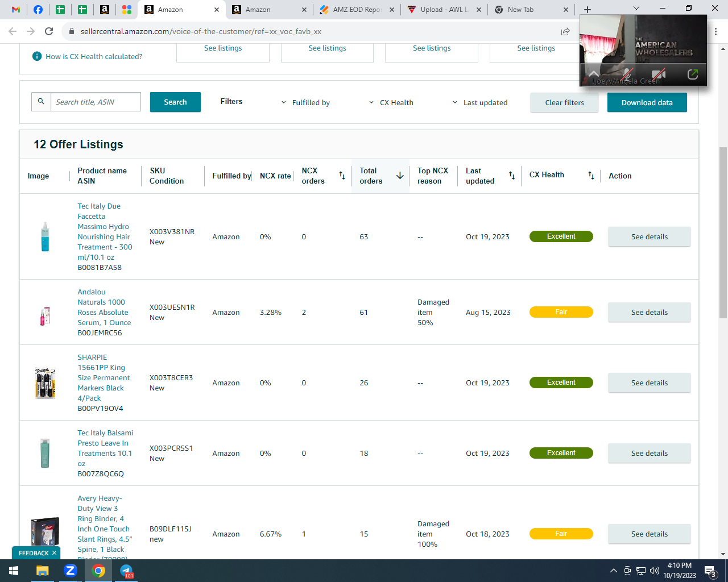Open Tec Italy Balsami Presto product link
This screenshot has width=728, height=582.
[105, 448]
